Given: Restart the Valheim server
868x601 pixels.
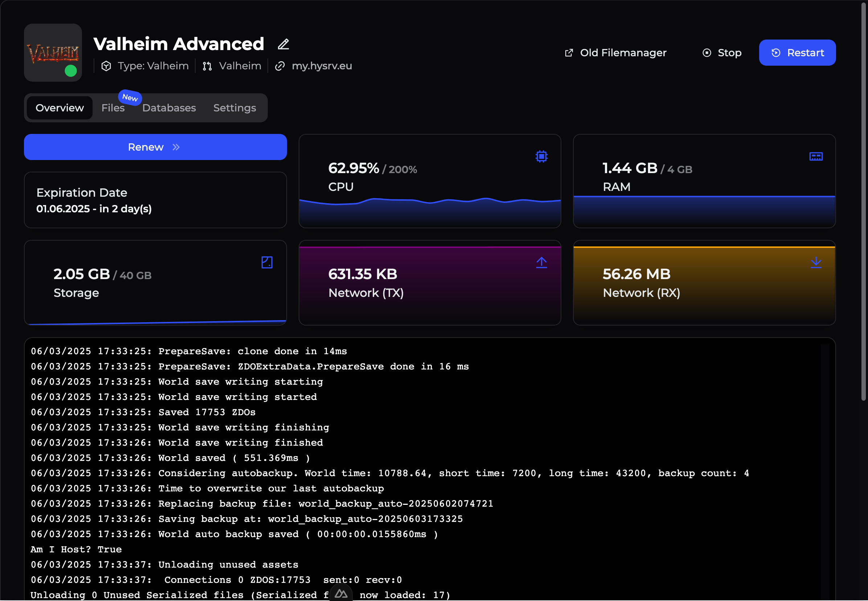Looking at the screenshot, I should click(x=797, y=53).
